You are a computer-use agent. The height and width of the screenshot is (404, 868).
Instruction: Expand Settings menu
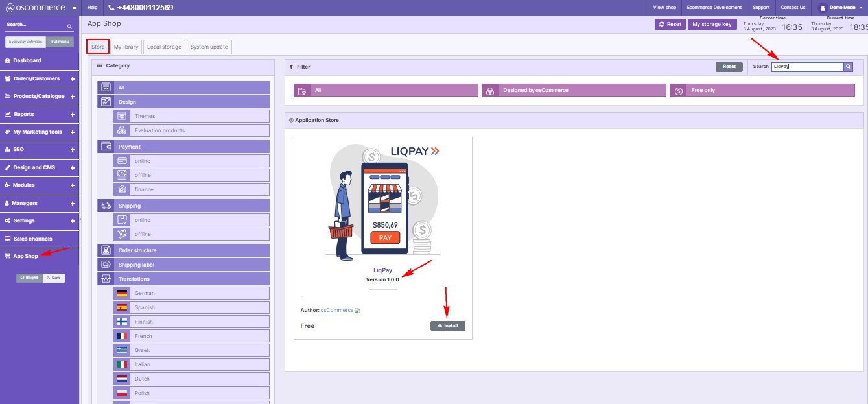(73, 221)
